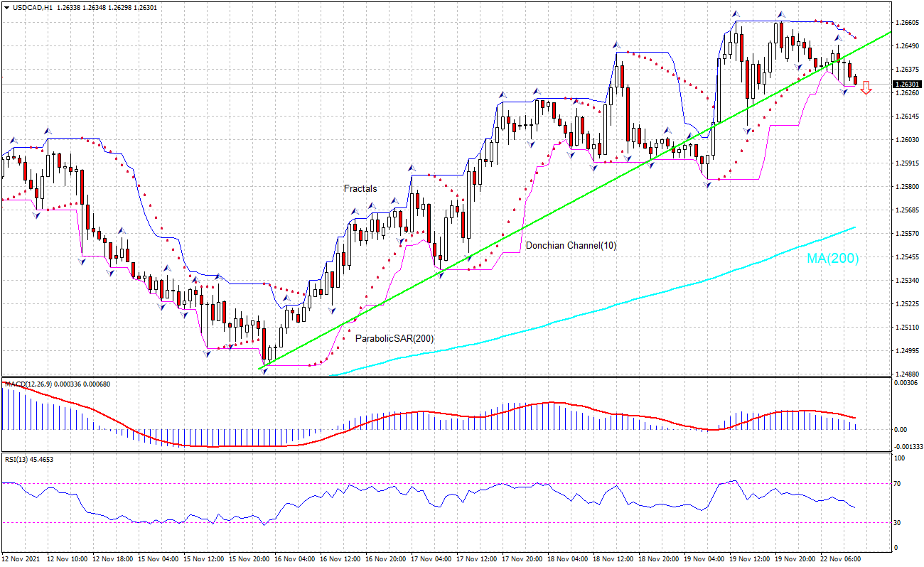
Task: Click the red down arrow signal
Action: point(865,88)
